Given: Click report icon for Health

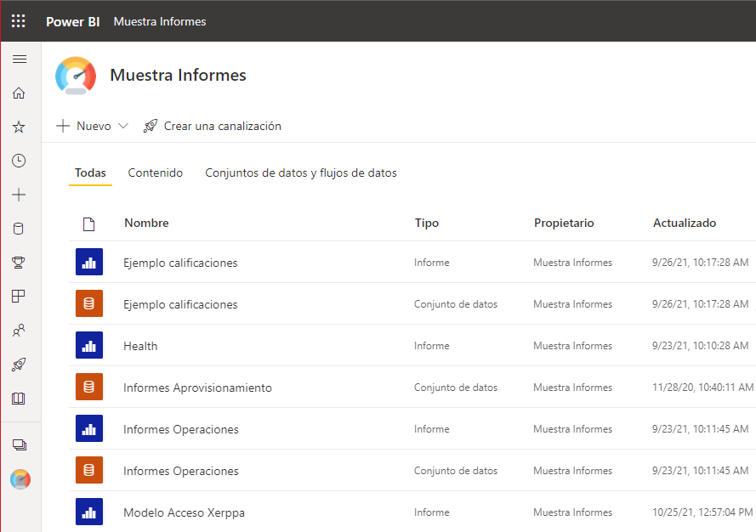Looking at the screenshot, I should 89,345.
